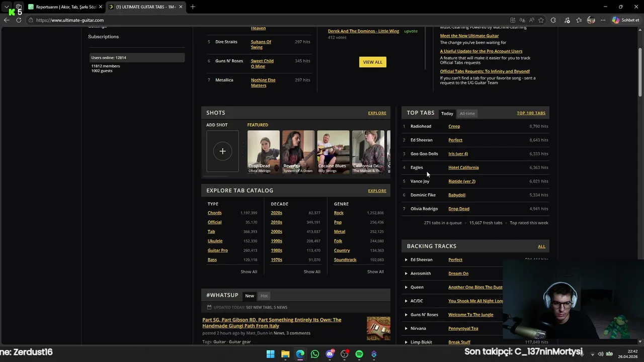Open browser settings and more menu

point(603,20)
